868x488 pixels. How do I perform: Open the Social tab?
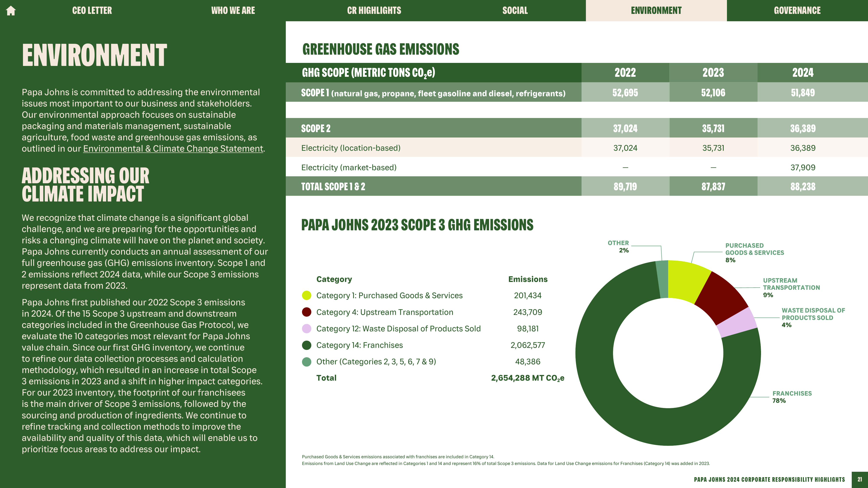coord(515,10)
